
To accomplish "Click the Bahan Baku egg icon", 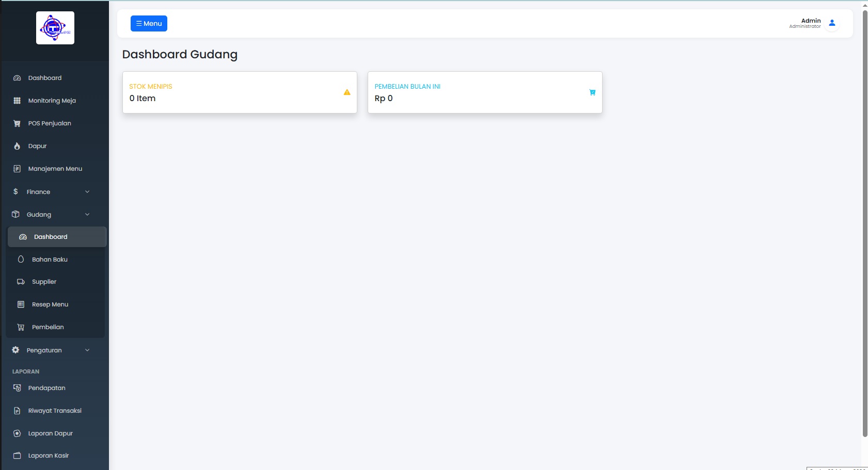I will (21, 260).
